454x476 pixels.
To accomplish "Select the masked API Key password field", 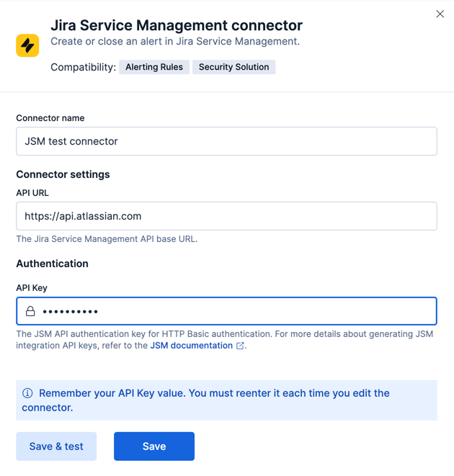I will click(238, 311).
